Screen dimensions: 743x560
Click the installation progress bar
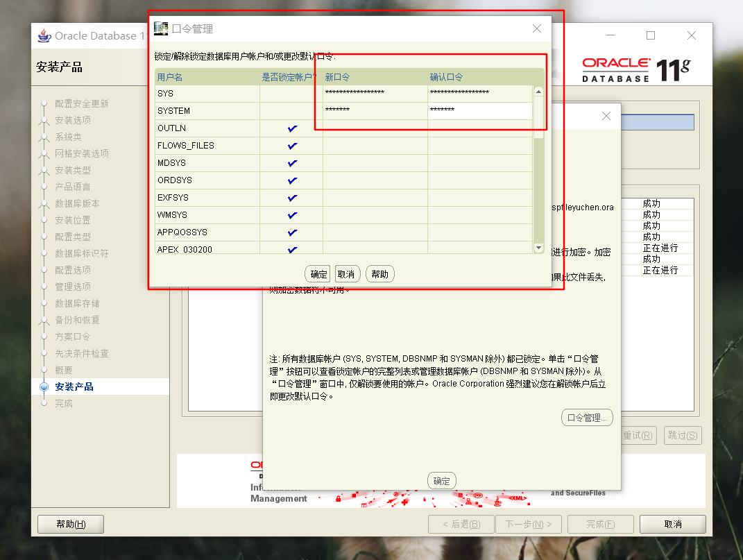click(x=657, y=122)
